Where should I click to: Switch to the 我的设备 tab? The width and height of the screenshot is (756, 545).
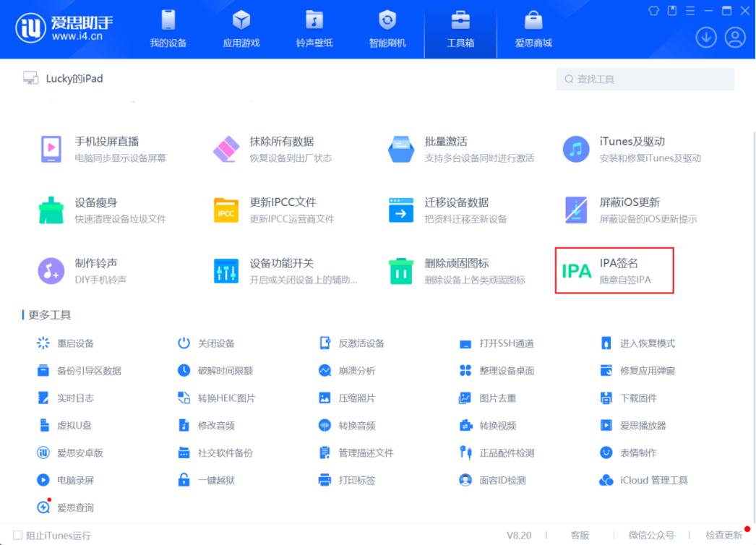(168, 29)
